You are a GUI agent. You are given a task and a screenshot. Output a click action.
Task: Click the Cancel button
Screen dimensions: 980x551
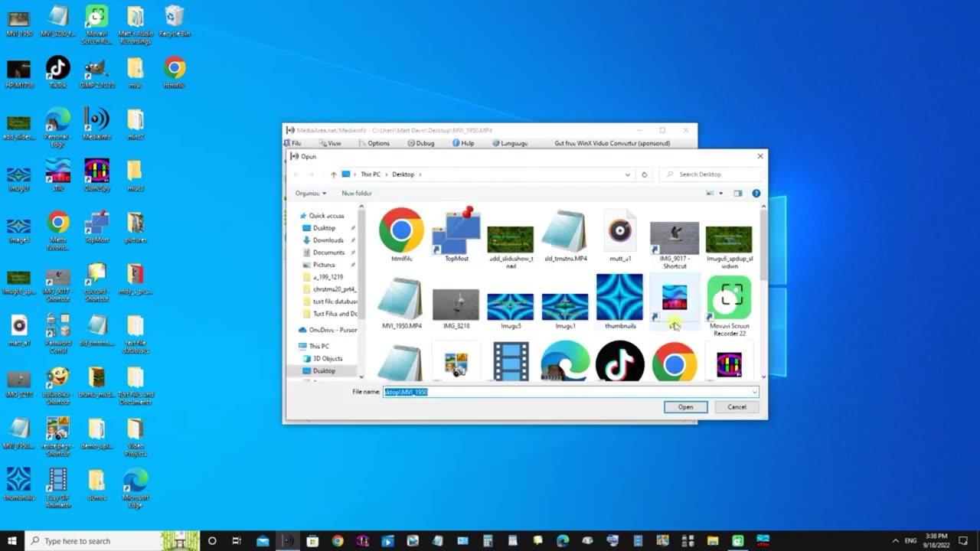(x=737, y=407)
